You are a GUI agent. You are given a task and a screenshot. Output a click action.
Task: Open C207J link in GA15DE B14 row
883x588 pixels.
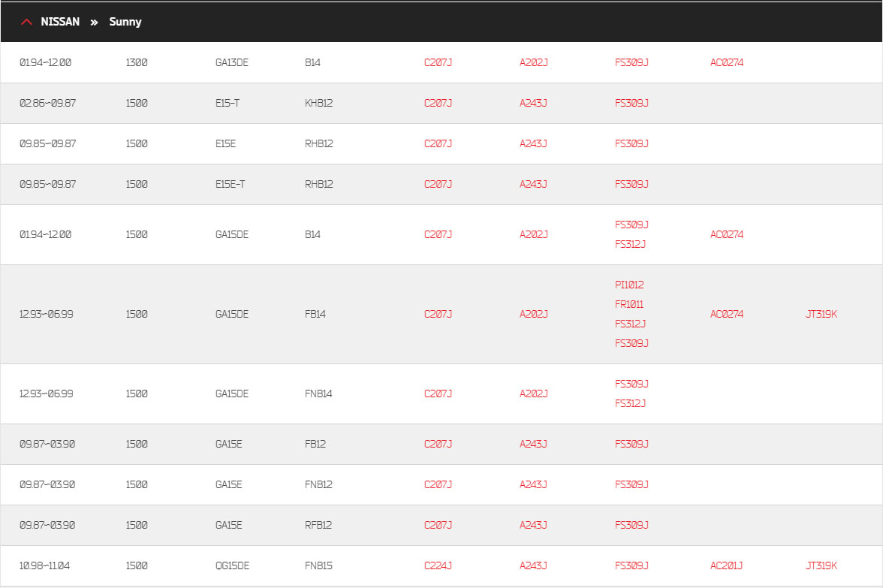(438, 234)
